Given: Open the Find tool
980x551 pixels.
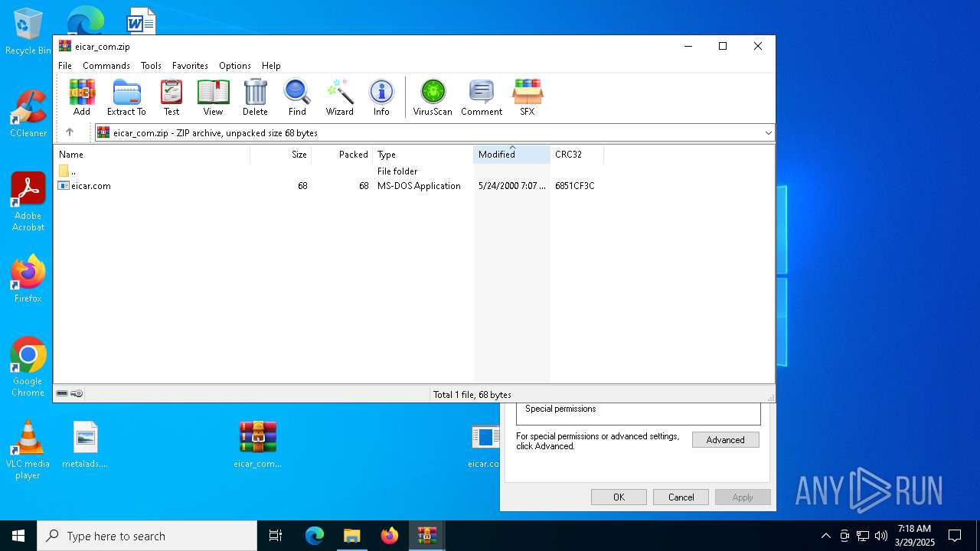Looking at the screenshot, I should point(297,97).
